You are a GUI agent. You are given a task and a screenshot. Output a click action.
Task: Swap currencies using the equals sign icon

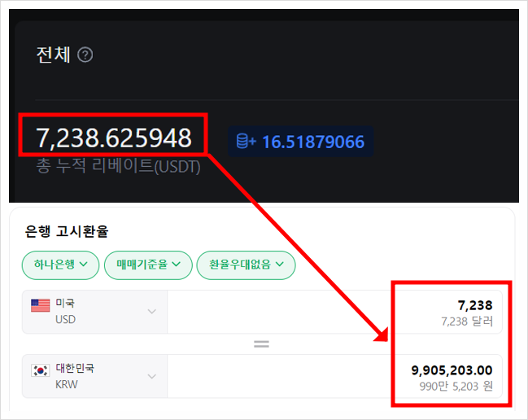261,344
